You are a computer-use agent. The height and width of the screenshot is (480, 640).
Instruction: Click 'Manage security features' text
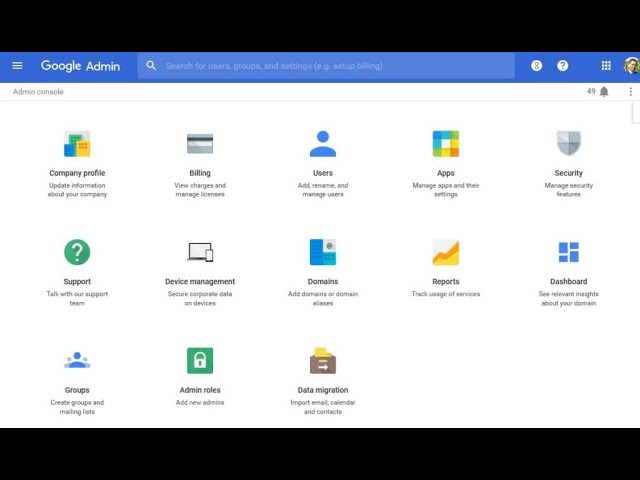pyautogui.click(x=569, y=190)
